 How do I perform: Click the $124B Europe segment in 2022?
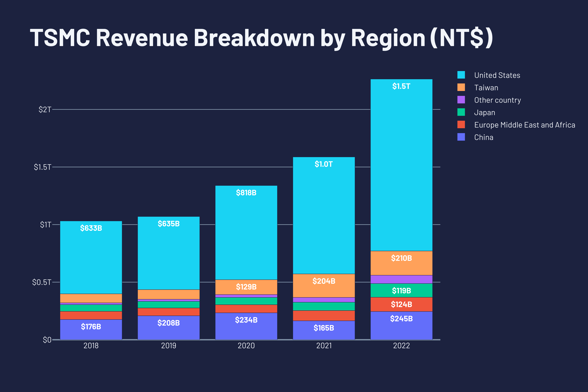click(x=401, y=304)
